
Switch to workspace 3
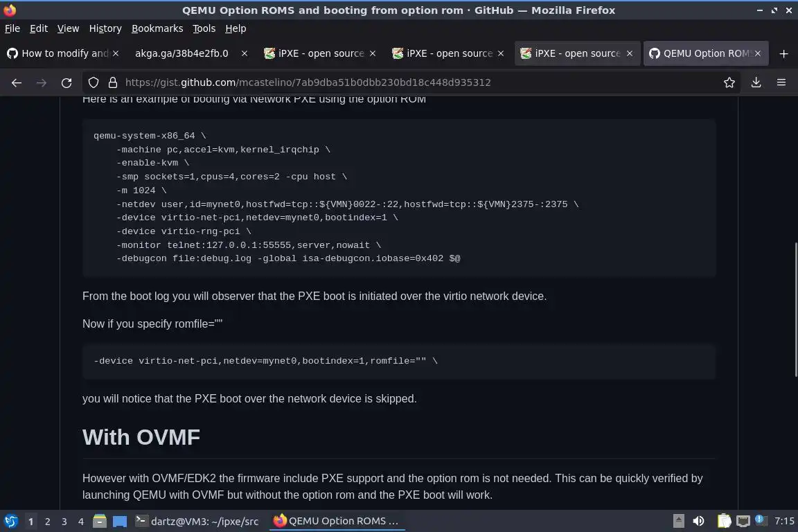(x=64, y=522)
